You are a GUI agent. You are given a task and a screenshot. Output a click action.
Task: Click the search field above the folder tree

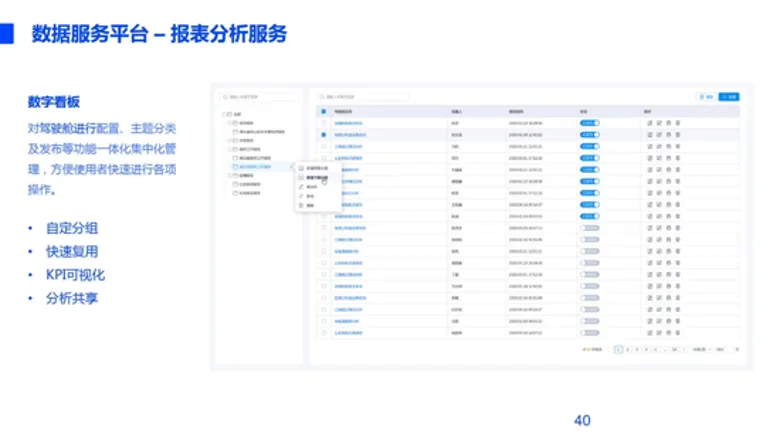(x=258, y=97)
